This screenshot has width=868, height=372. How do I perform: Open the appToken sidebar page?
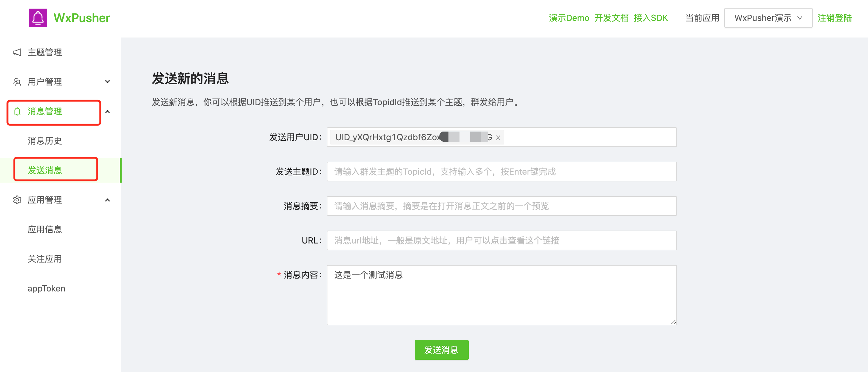pos(46,288)
